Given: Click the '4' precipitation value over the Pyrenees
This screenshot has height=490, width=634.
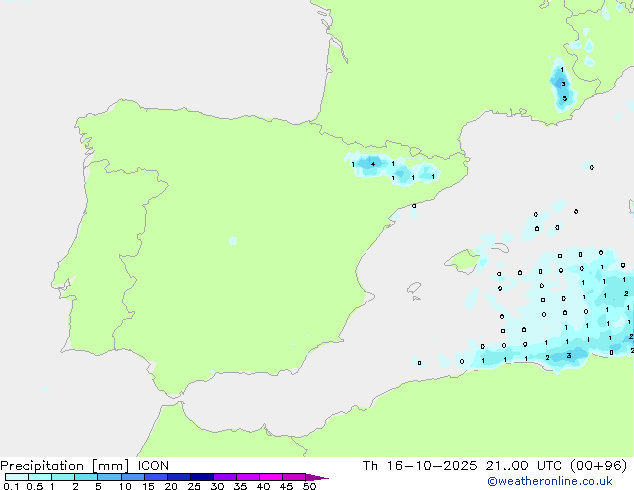Looking at the screenshot, I should tap(373, 163).
